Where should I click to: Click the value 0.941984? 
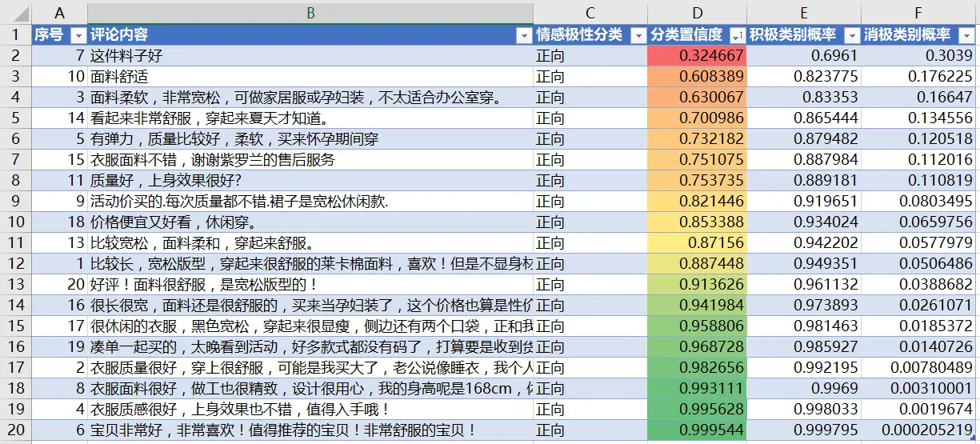698,306
